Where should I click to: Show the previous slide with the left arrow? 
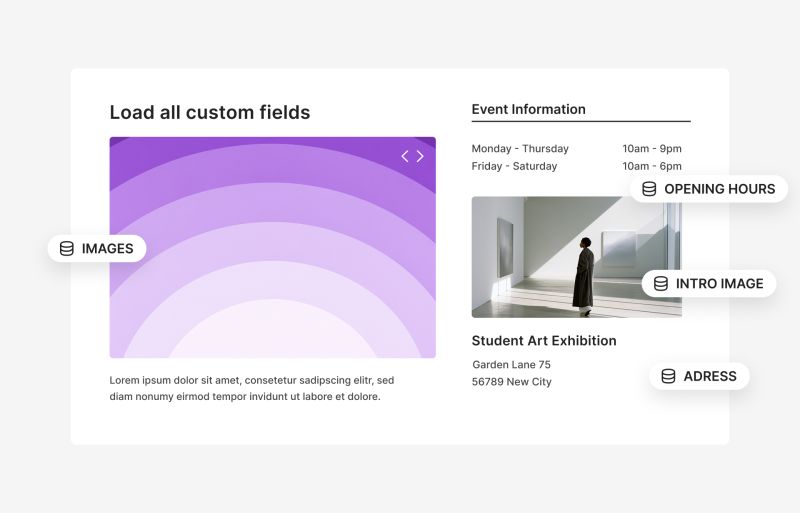[x=405, y=156]
